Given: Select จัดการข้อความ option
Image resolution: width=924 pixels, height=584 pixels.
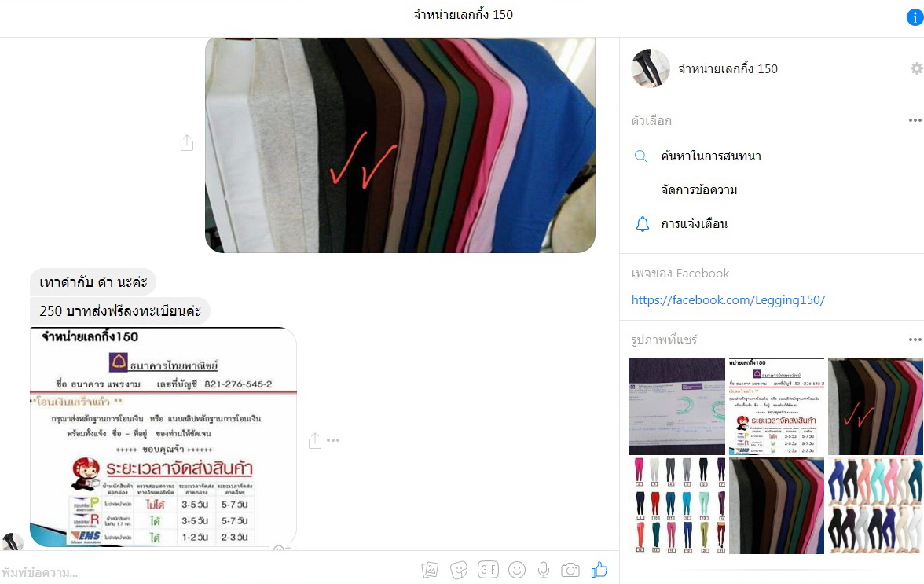Looking at the screenshot, I should 699,189.
